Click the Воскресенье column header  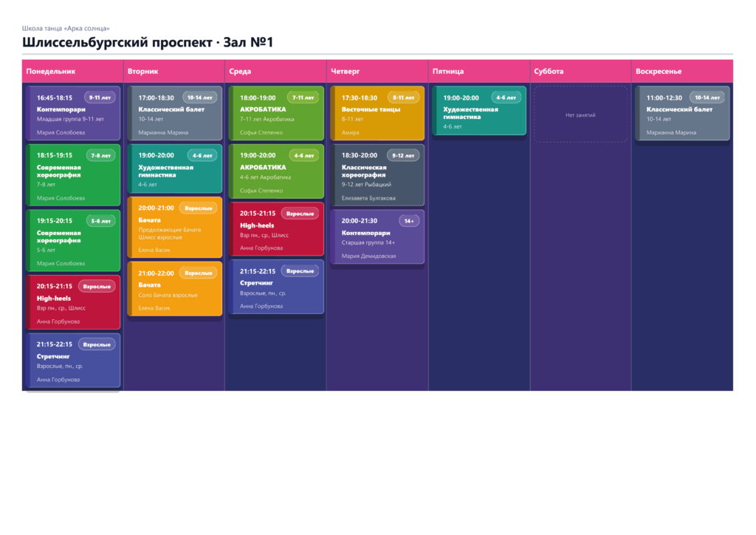pos(682,72)
